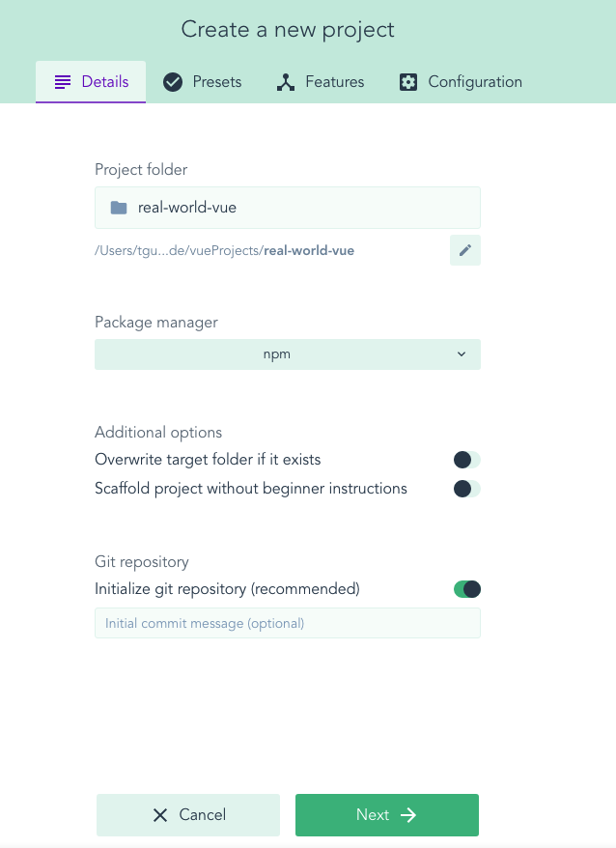Click the X icon on Cancel button

[160, 815]
